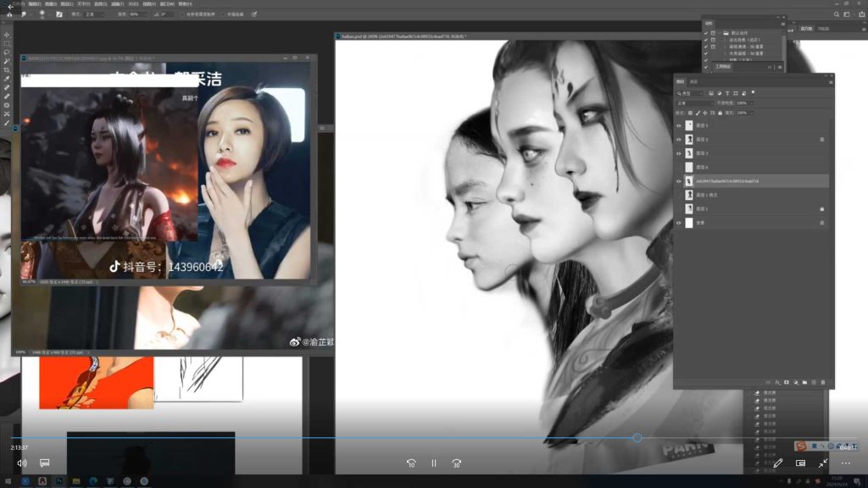The image size is (868, 488).
Task: Open 不透明度 100% dropdown in Layers panel
Action: coord(743,103)
